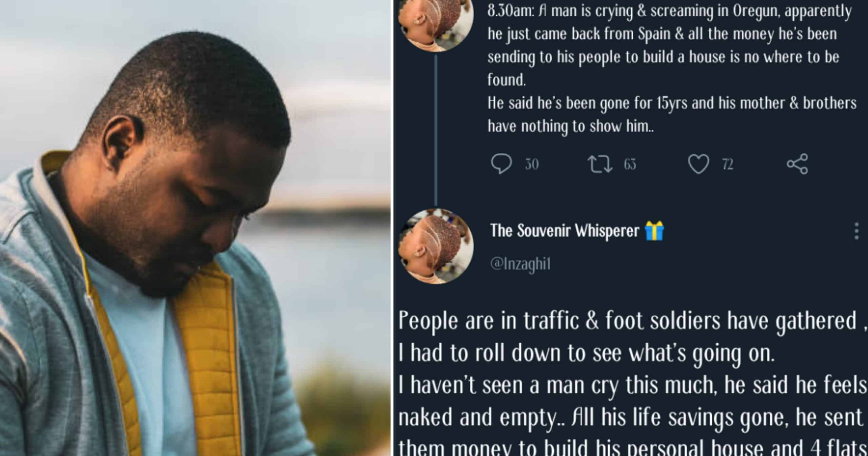Click the reply speech bubble icon
The height and width of the screenshot is (456, 868).
pos(501,165)
